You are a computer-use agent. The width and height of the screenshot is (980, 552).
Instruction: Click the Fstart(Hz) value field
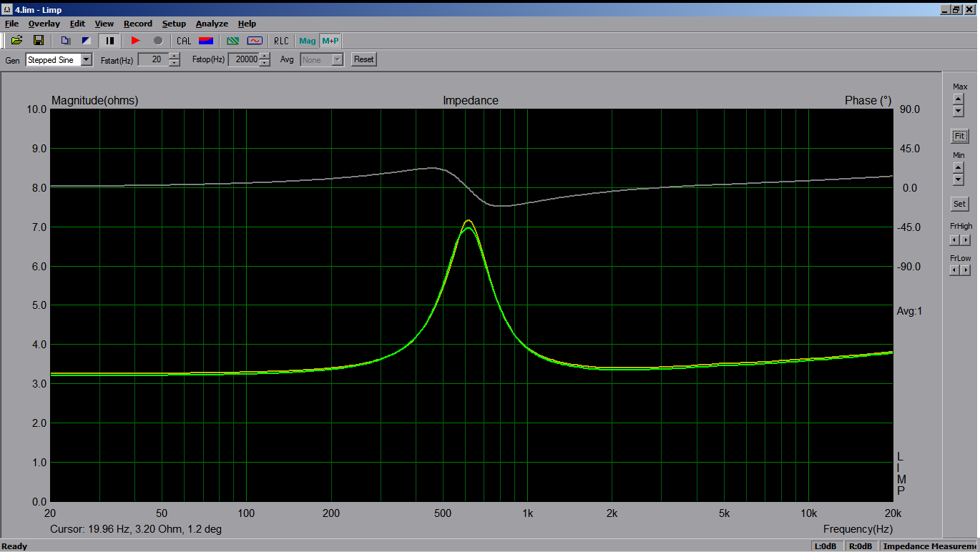pyautogui.click(x=153, y=60)
